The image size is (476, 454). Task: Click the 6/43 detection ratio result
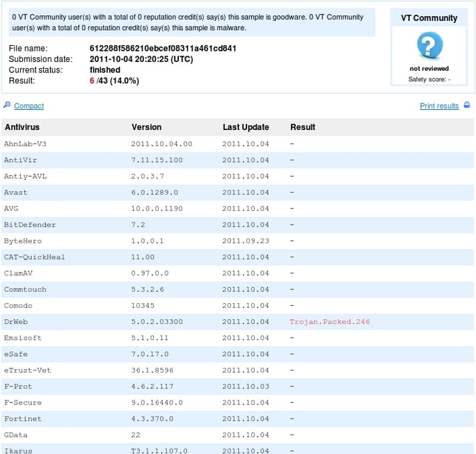tap(114, 81)
